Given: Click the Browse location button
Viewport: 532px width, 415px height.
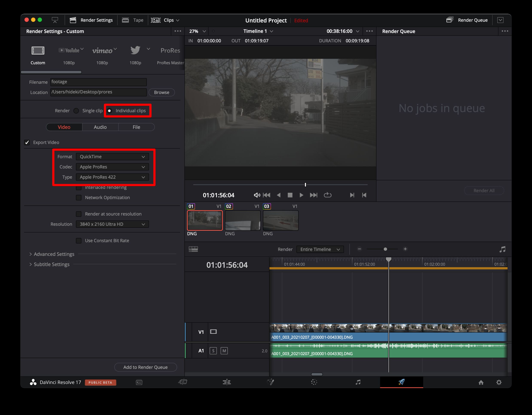Looking at the screenshot, I should click(x=162, y=92).
